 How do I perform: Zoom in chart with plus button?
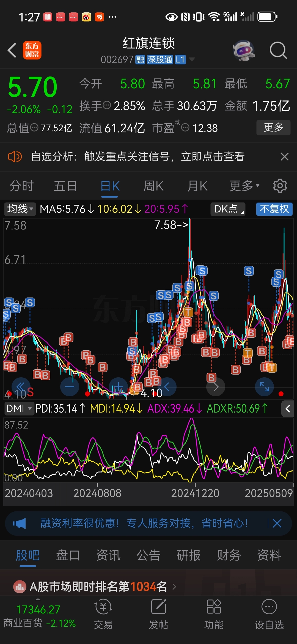coord(119,387)
